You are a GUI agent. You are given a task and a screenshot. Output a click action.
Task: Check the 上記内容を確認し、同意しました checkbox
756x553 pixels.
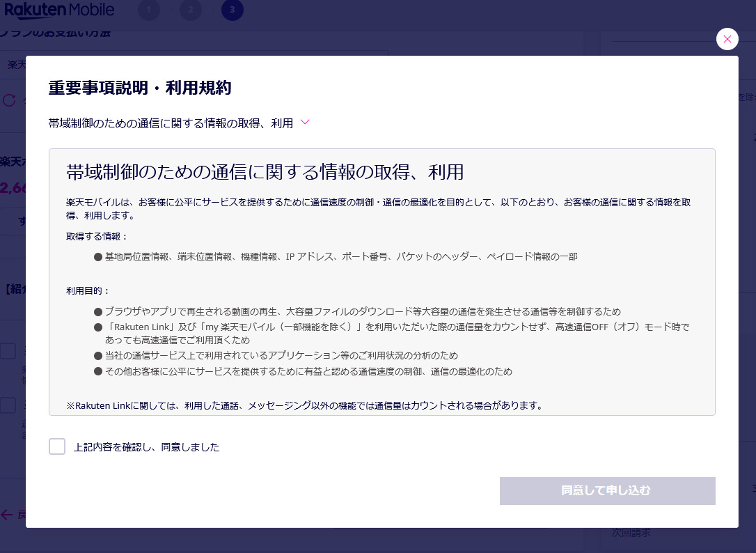point(57,446)
